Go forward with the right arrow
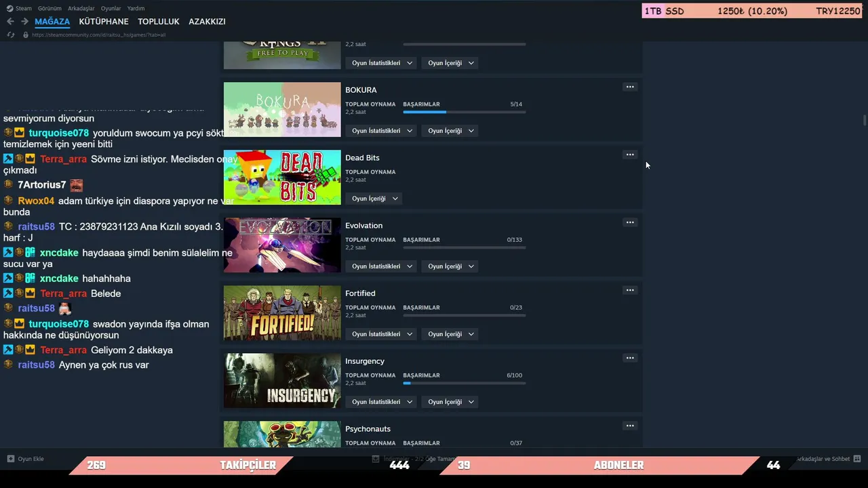 24,22
